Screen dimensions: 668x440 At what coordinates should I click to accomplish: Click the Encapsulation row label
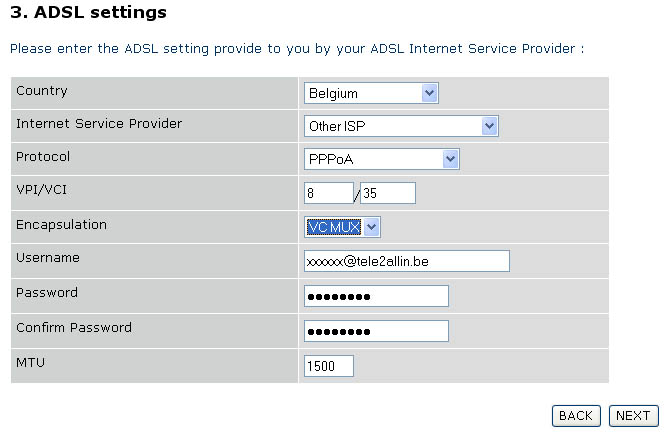coord(61,225)
